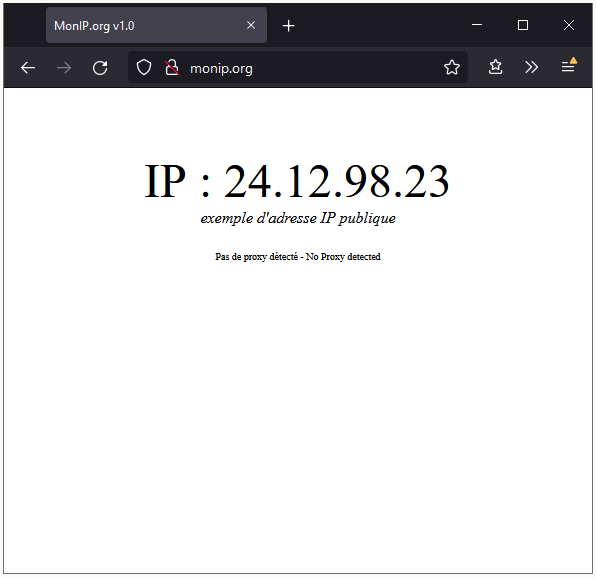Click the italic "exemple d'adresse IP publique" text
Image resolution: width=596 pixels, height=578 pixels.
[x=298, y=218]
